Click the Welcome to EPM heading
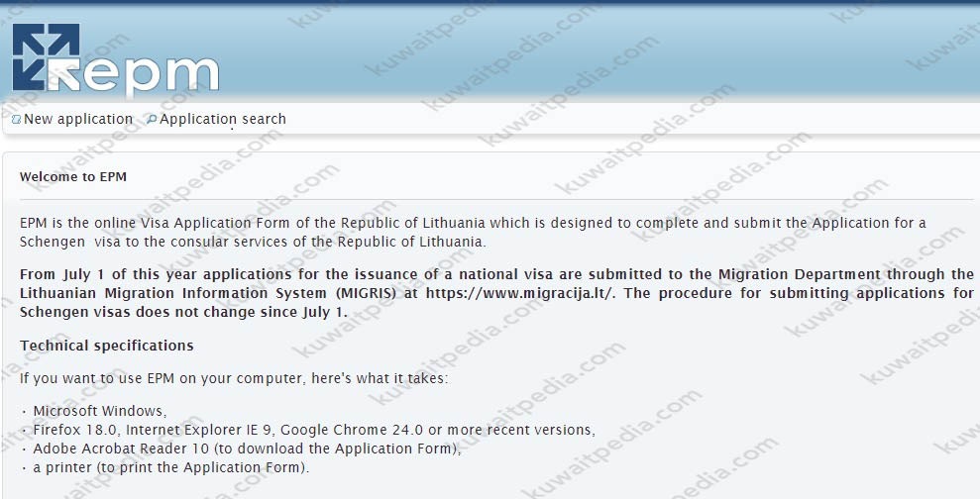 (x=73, y=177)
